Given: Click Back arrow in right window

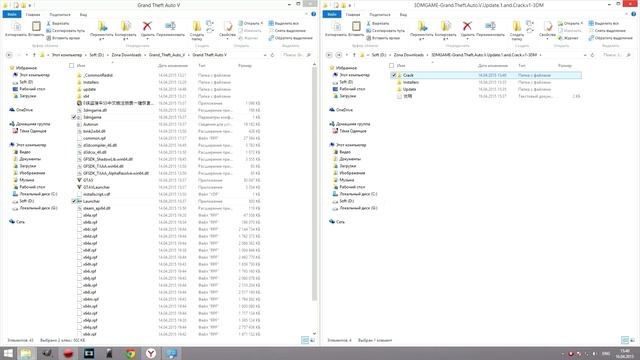Looking at the screenshot, I should point(329,55).
